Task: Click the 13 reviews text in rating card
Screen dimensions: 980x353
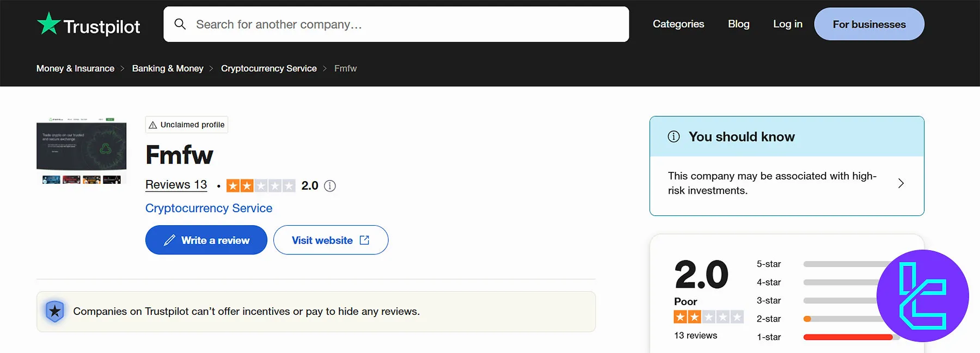Action: [x=696, y=336]
